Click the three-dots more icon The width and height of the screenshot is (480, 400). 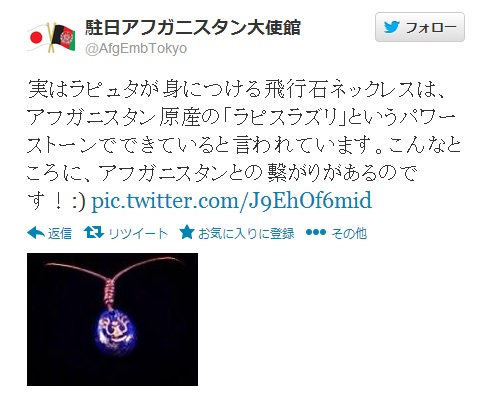click(x=316, y=232)
